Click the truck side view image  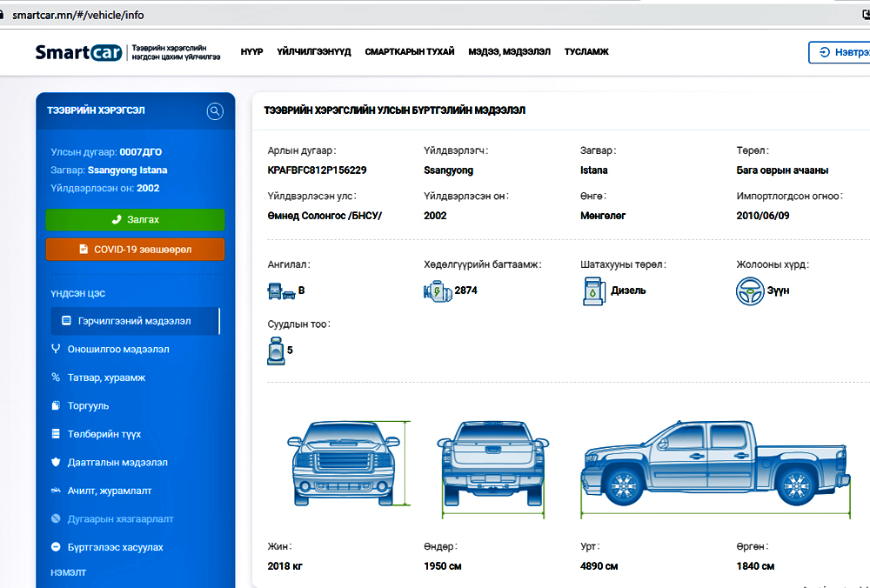(x=713, y=465)
